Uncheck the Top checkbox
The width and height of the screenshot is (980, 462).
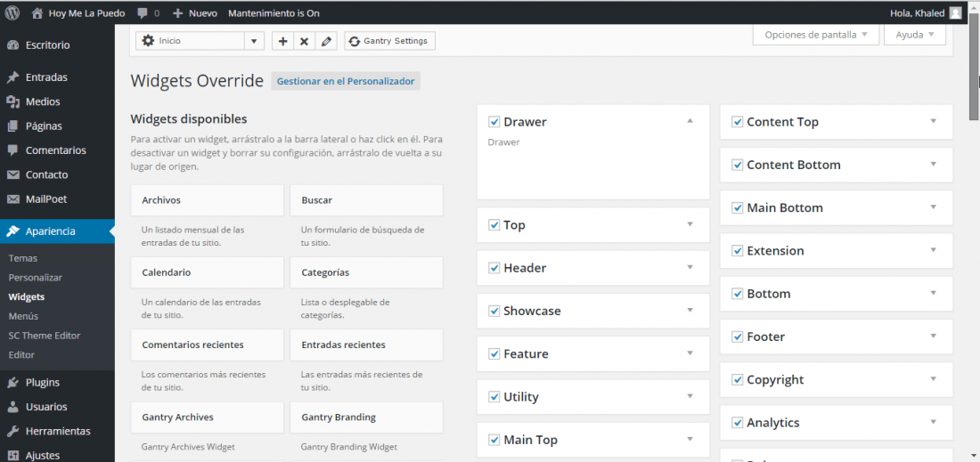tap(494, 224)
